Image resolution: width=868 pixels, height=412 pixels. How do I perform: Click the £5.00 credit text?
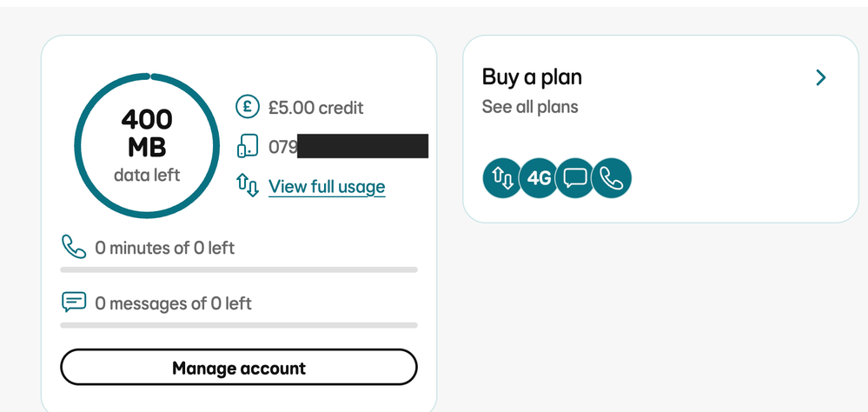[x=315, y=108]
